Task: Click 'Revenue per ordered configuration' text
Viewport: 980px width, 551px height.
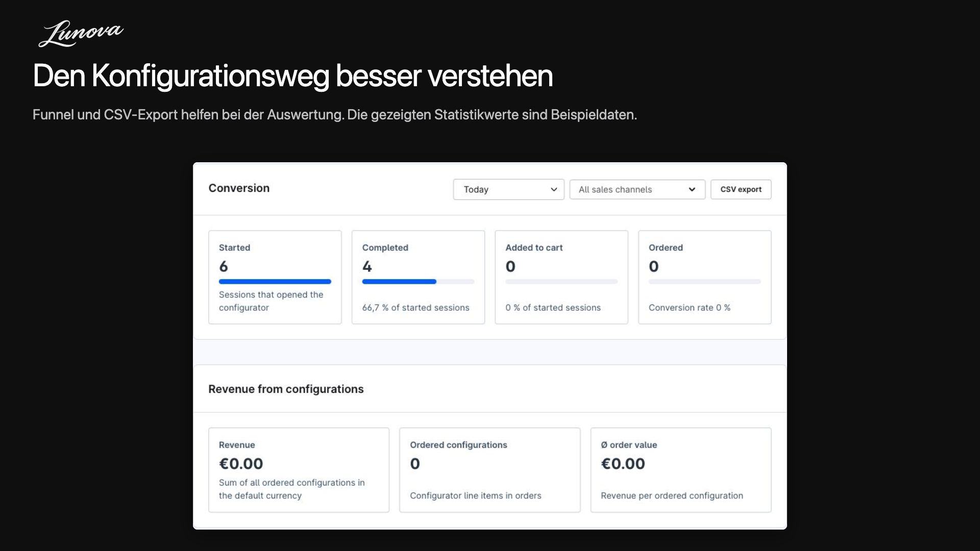Action: [672, 495]
